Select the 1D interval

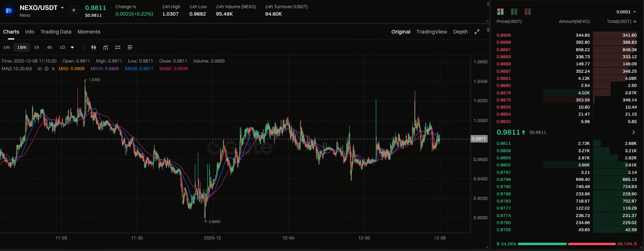point(62,48)
